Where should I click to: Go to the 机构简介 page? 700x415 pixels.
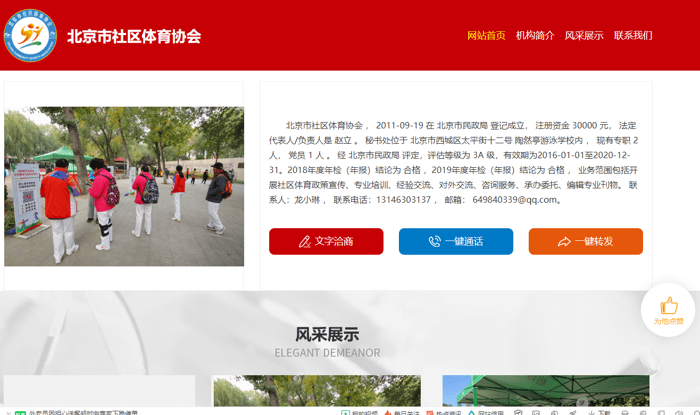[535, 35]
